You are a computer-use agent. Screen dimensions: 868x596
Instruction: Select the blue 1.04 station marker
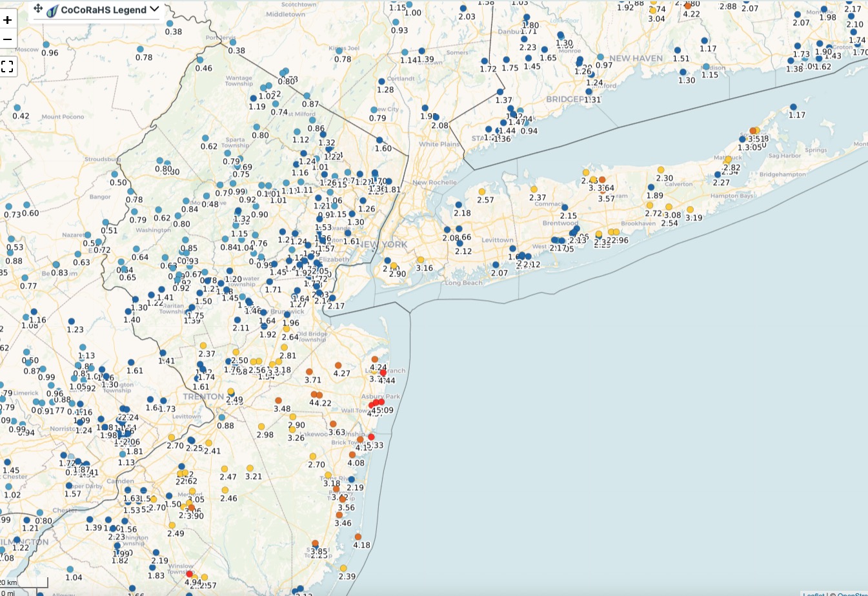[70, 569]
